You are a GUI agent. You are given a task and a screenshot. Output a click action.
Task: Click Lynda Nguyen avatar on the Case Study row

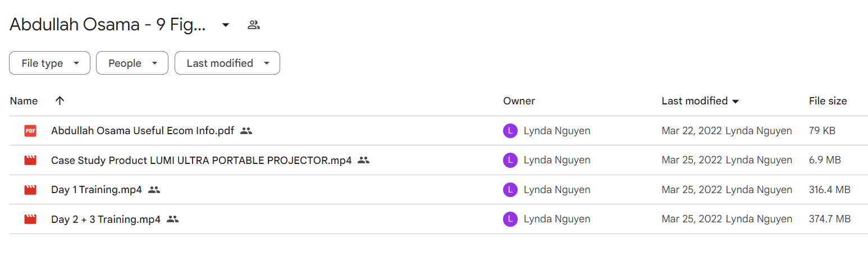pos(510,160)
